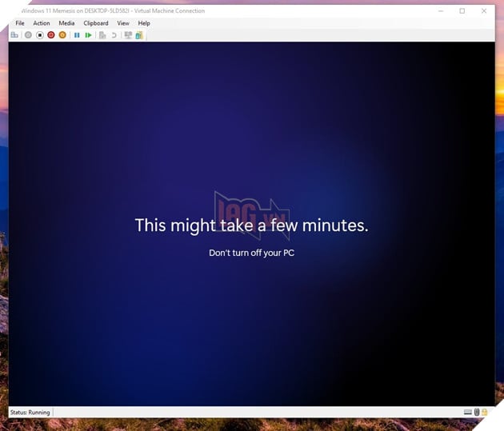Screen dimensions: 504x431
Task: Click the Virtual Machine Connection window title text
Action: pyautogui.click(x=113, y=10)
